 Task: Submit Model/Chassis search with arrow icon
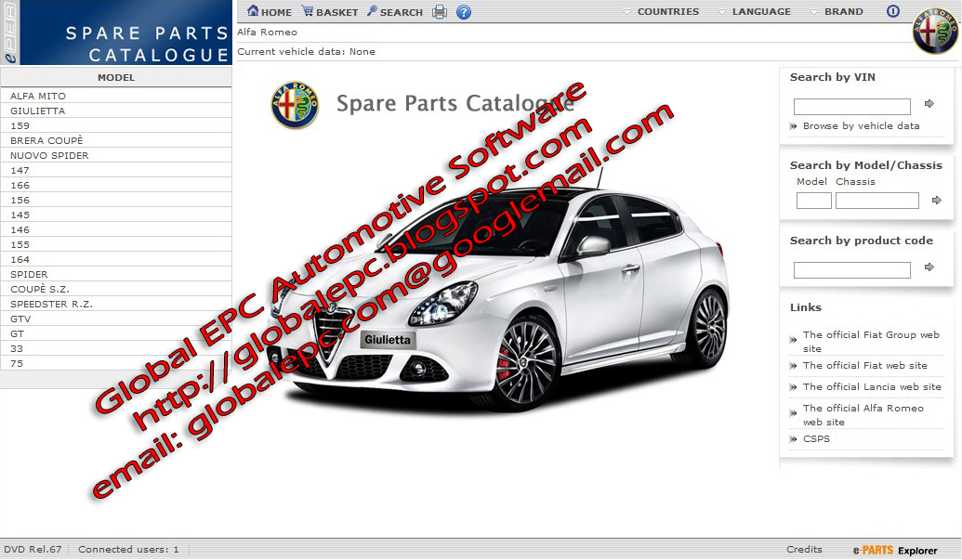pos(937,201)
